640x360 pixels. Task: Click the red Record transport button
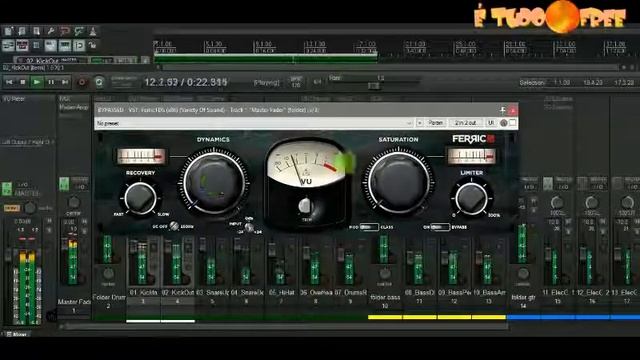82,82
